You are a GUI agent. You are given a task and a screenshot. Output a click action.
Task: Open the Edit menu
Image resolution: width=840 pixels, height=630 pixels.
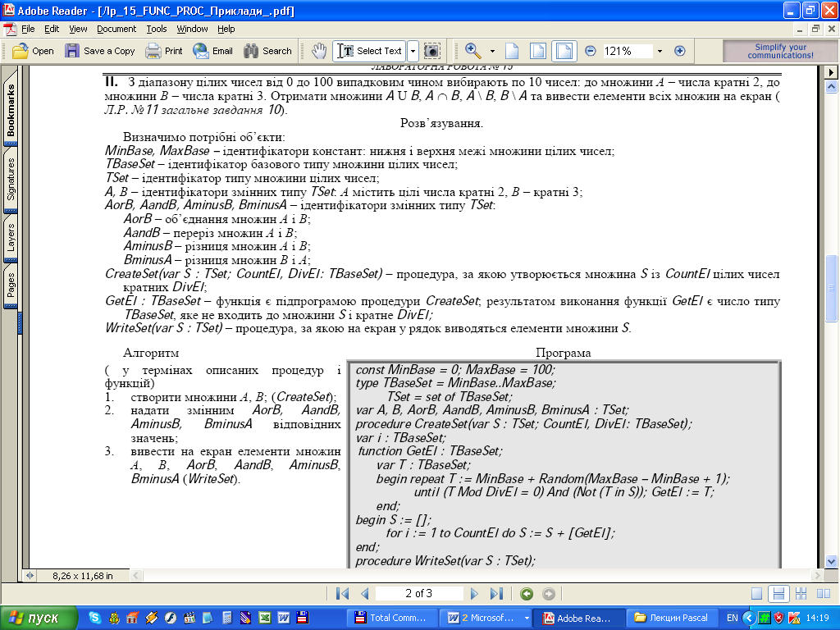click(x=52, y=29)
